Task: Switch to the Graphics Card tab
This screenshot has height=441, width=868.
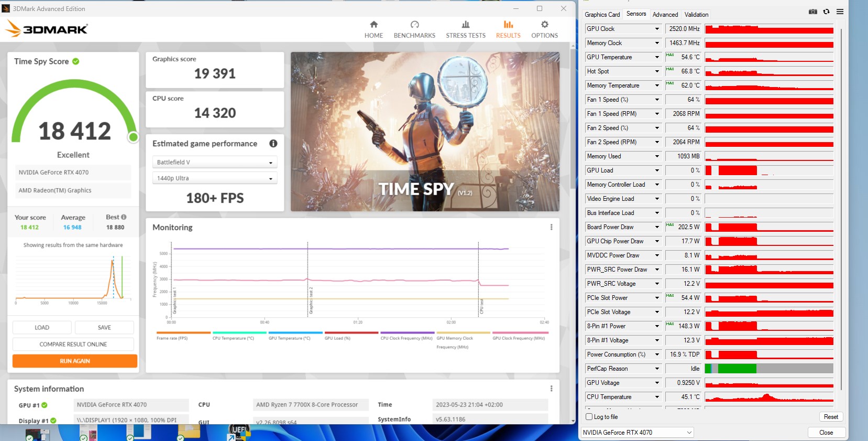Action: tap(602, 15)
